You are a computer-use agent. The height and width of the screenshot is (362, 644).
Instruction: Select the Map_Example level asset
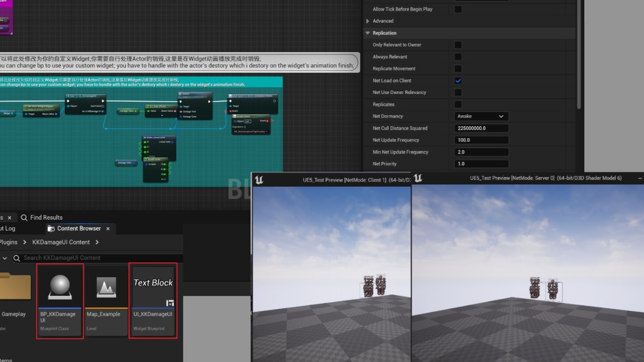(106, 300)
